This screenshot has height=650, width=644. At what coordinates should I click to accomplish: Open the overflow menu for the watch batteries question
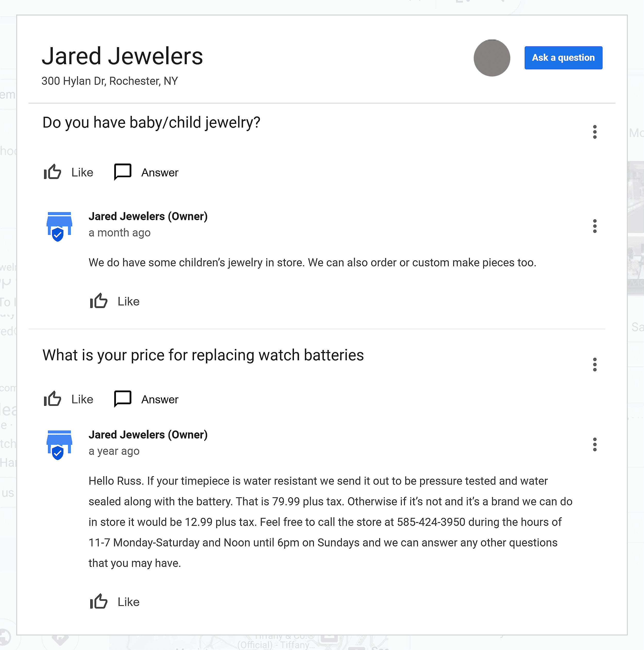(x=595, y=364)
